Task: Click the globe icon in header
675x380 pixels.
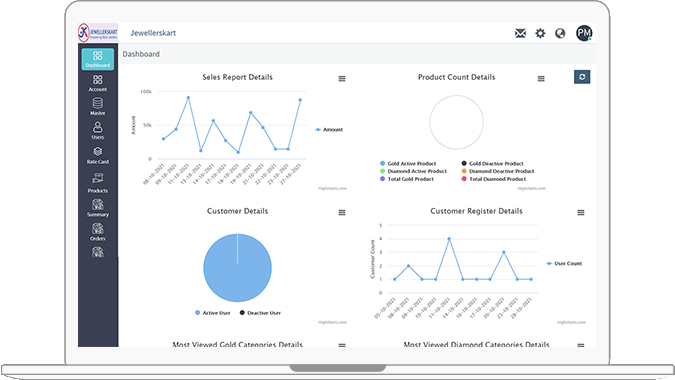Action: coord(560,33)
